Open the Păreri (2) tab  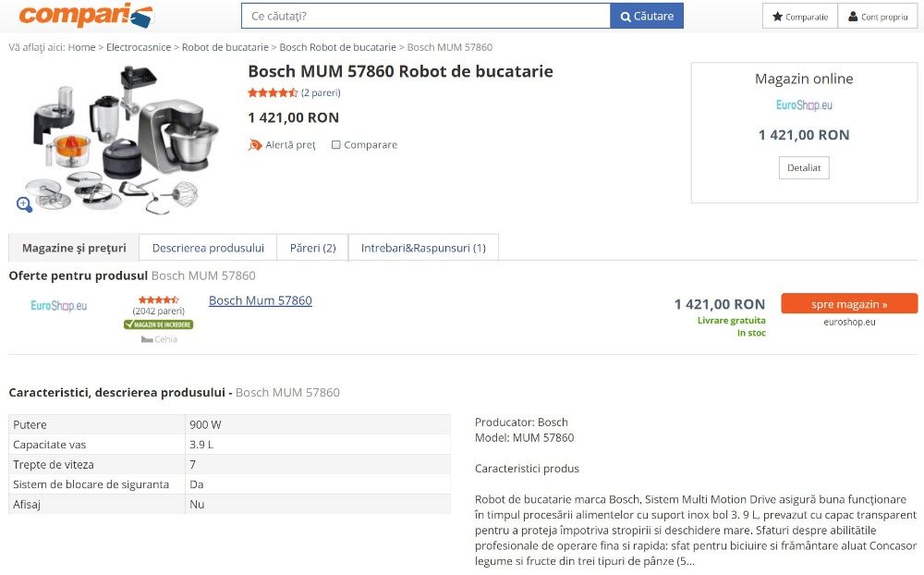point(312,248)
